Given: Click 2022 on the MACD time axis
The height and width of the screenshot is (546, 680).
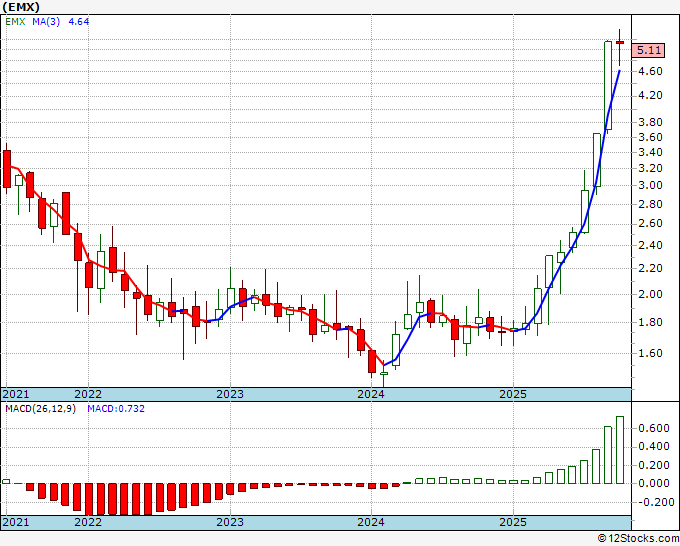Looking at the screenshot, I should [x=88, y=522].
